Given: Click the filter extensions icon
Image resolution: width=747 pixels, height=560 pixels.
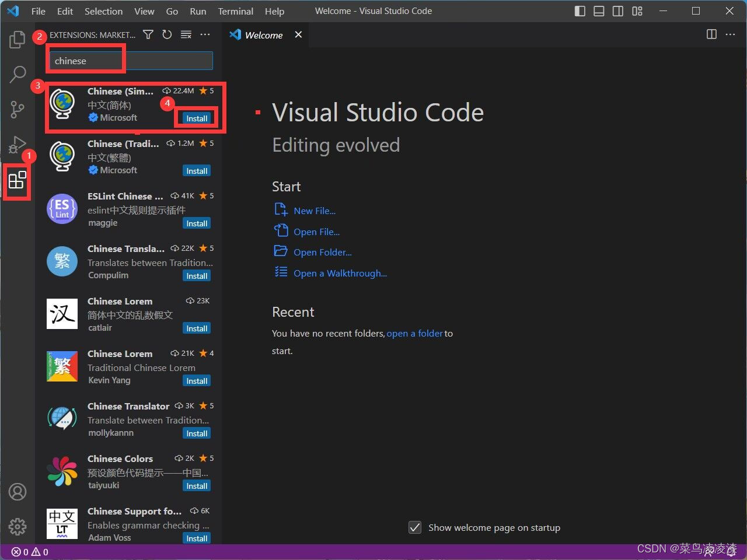Looking at the screenshot, I should pos(148,35).
